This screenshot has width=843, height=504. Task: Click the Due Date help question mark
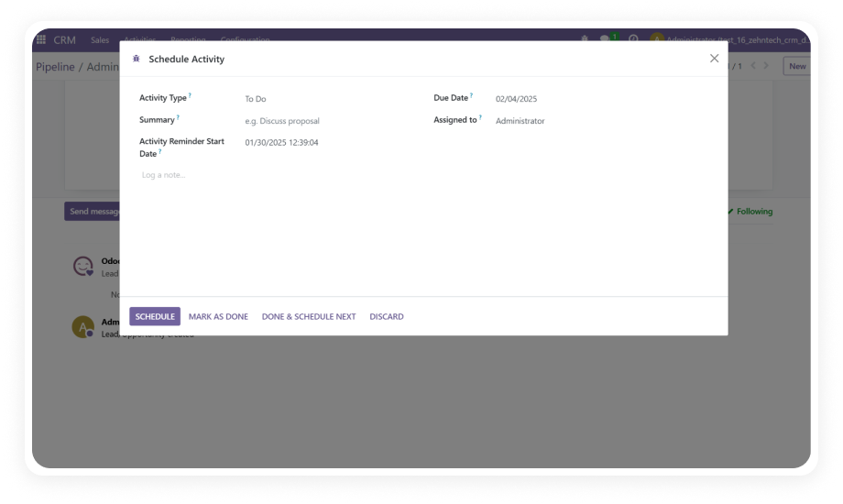point(472,95)
